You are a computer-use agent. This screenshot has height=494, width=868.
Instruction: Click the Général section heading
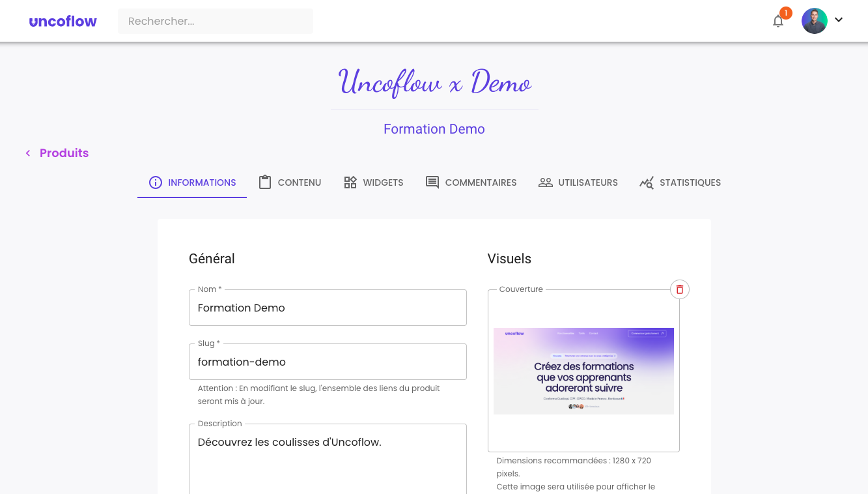(212, 259)
